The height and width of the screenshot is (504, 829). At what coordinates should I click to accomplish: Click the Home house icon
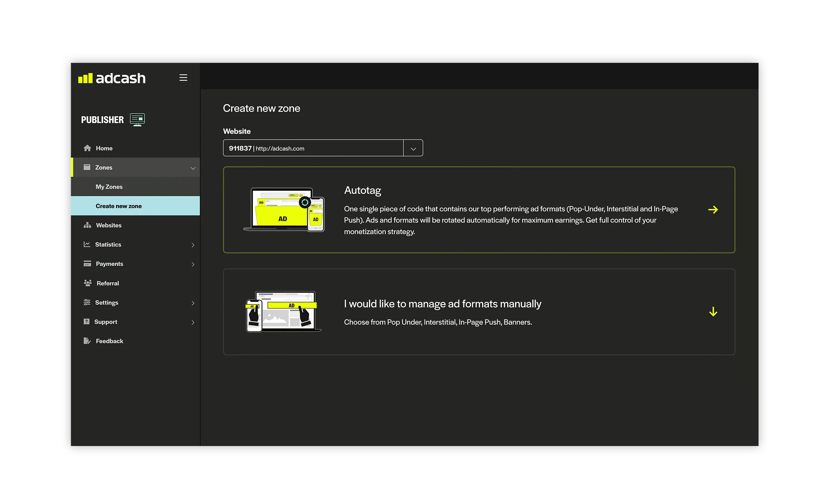(x=87, y=148)
